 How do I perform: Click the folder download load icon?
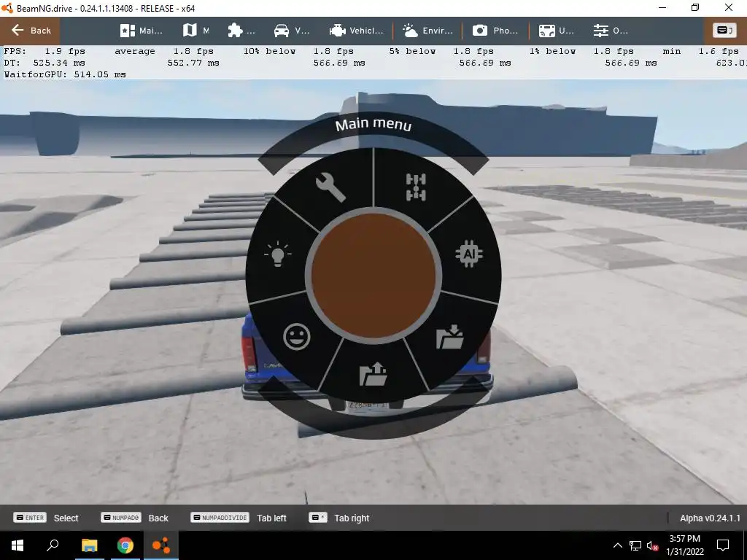tap(449, 337)
